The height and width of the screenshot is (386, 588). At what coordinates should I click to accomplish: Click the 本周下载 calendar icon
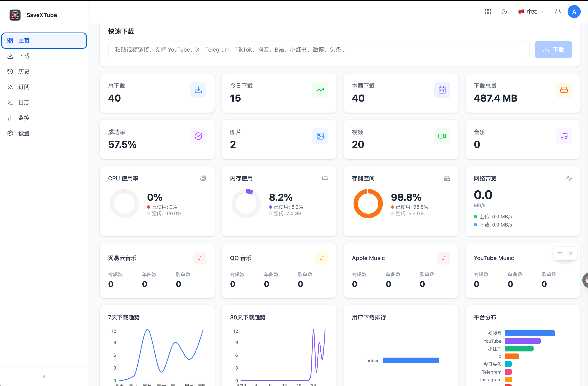pyautogui.click(x=442, y=90)
